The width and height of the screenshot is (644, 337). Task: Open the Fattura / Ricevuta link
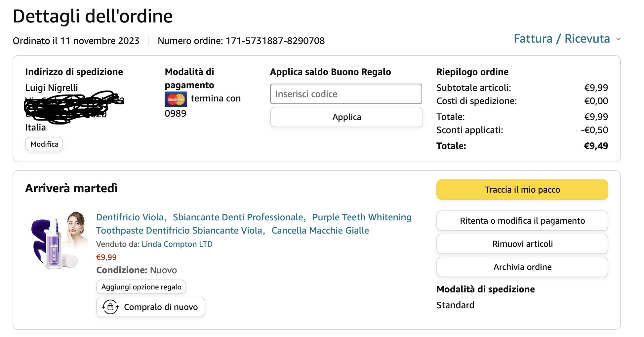point(561,39)
